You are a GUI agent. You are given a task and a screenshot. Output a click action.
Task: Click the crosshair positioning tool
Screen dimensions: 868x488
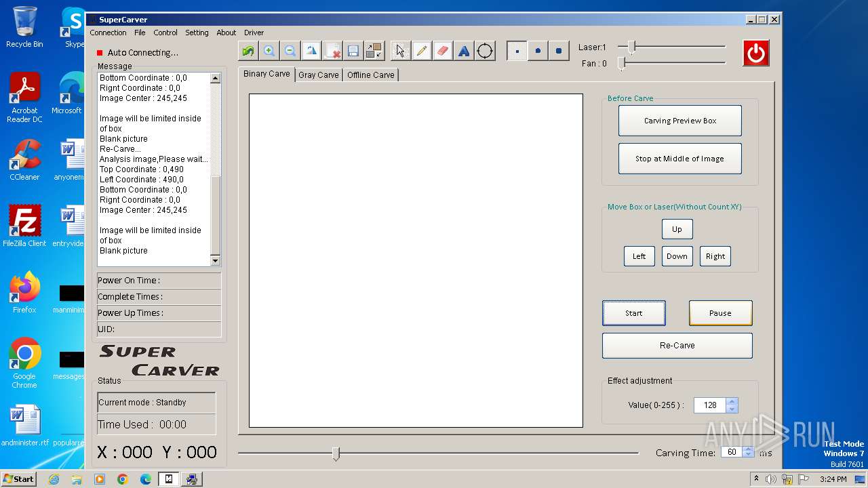(485, 51)
